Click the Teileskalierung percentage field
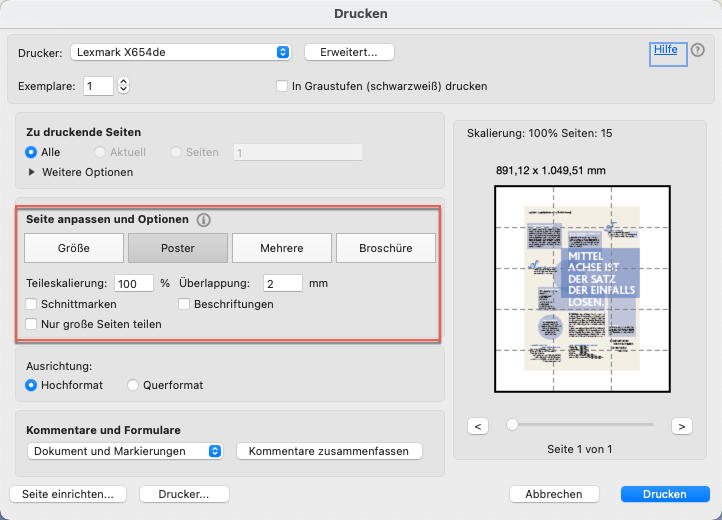The height and width of the screenshot is (520, 722). [134, 283]
